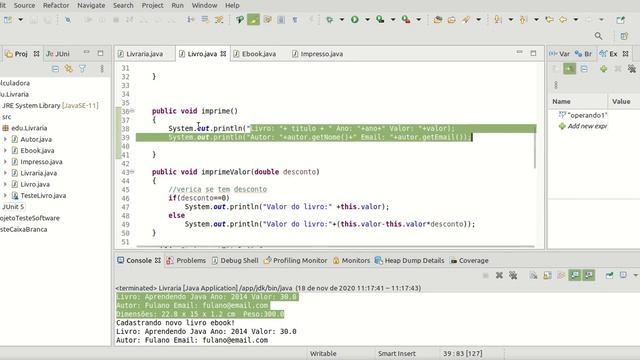Open the Problems tab
Viewport: 640px width, 360px height.
point(186,260)
